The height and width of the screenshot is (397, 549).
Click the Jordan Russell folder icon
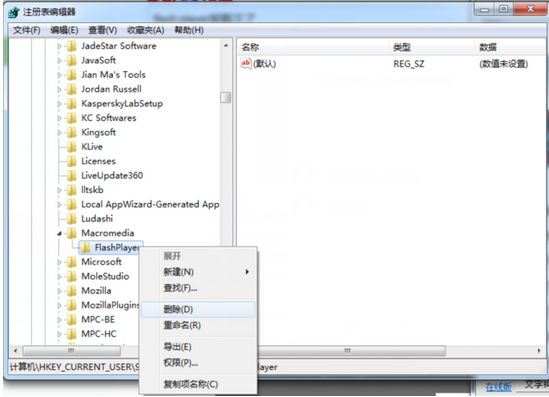coord(71,89)
